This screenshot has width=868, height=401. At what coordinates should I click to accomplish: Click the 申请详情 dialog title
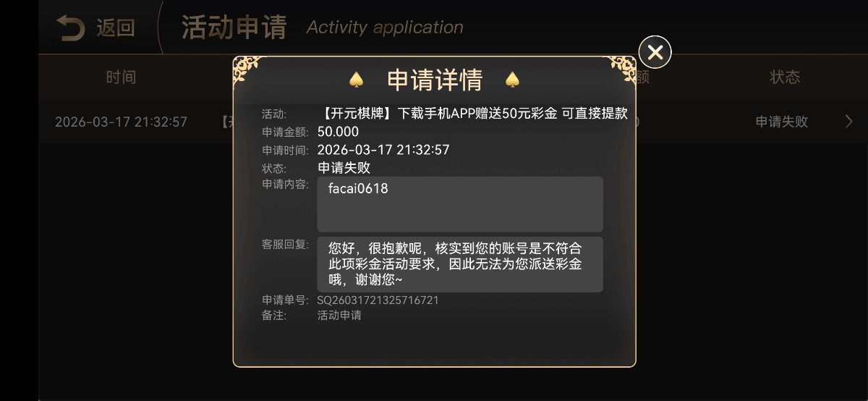coord(435,80)
